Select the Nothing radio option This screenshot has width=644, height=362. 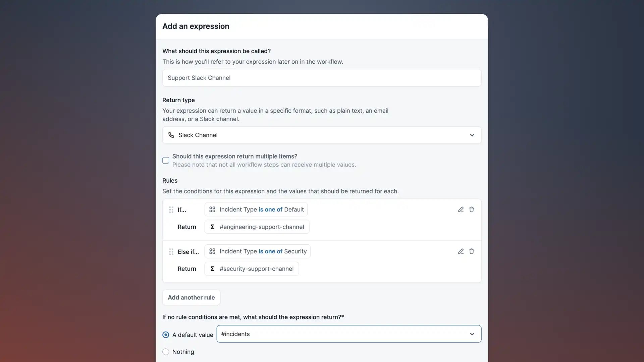[x=166, y=352]
